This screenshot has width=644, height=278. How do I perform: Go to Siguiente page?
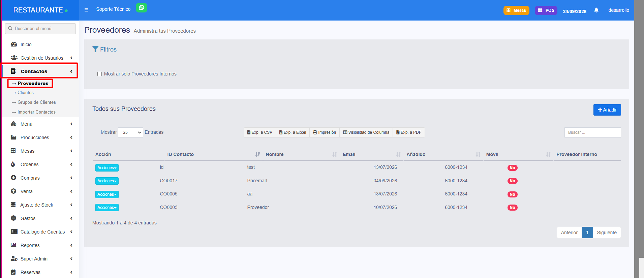coord(607,233)
